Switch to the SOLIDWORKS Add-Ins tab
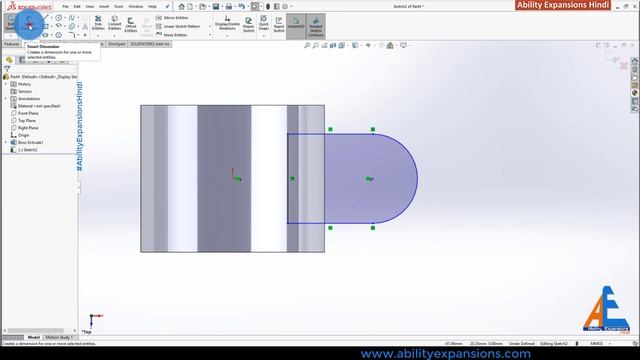The image size is (640, 360). pos(150,44)
